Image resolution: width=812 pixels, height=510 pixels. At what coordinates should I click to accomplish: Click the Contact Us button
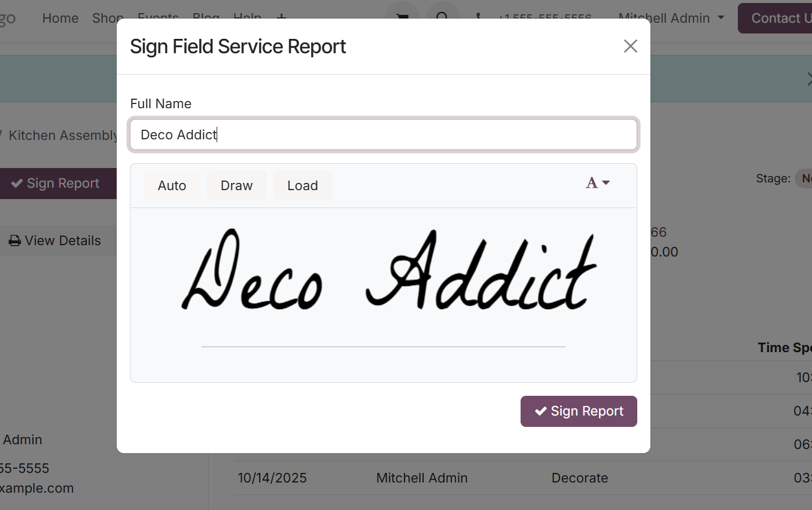point(778,19)
